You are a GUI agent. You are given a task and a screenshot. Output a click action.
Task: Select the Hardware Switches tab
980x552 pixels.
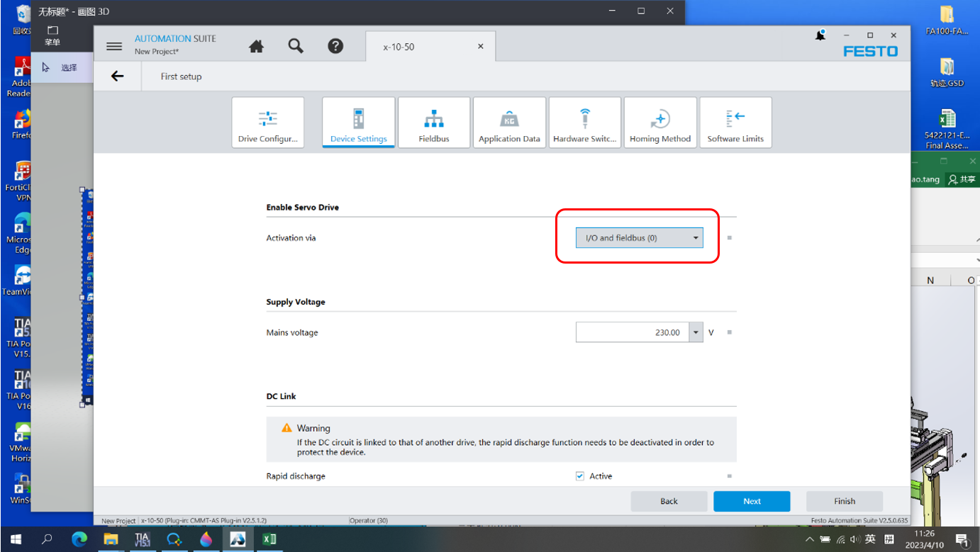pos(585,123)
